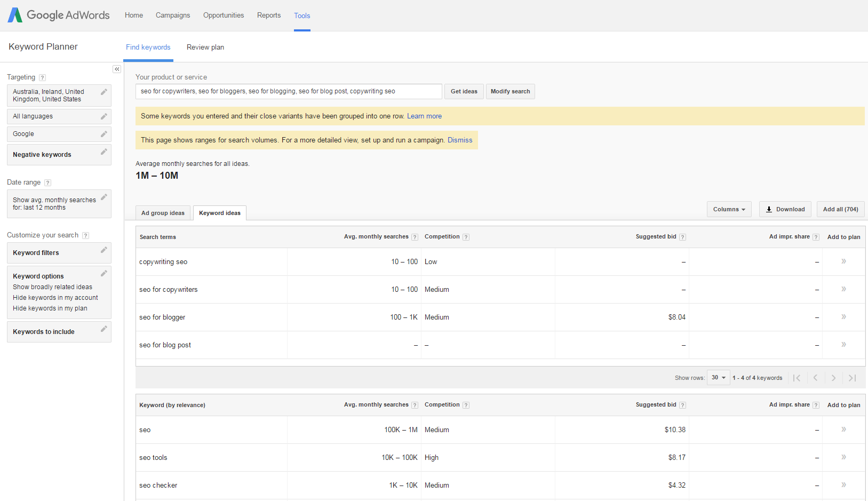Click pencil icon beside Keyword filters
Viewport: 868px width, 501px height.
coord(104,250)
